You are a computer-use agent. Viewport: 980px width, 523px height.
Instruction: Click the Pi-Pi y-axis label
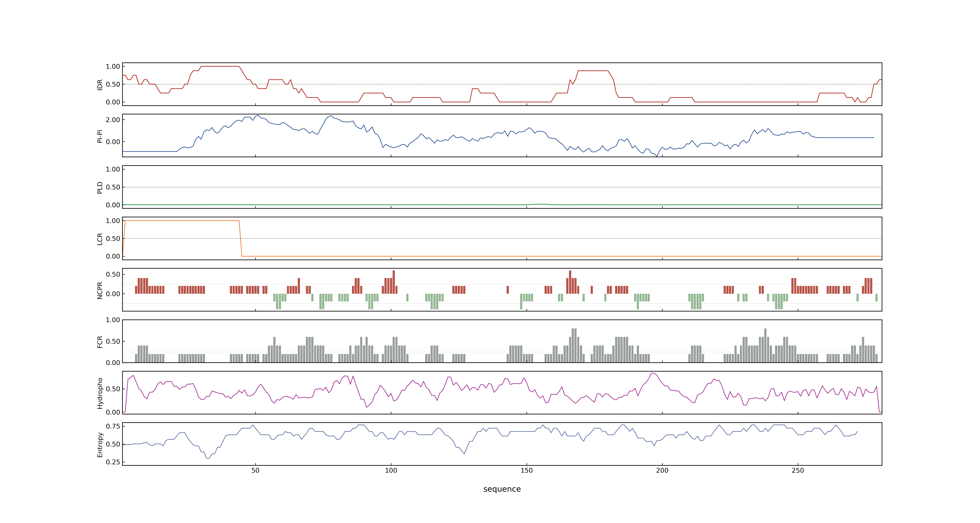[100, 136]
